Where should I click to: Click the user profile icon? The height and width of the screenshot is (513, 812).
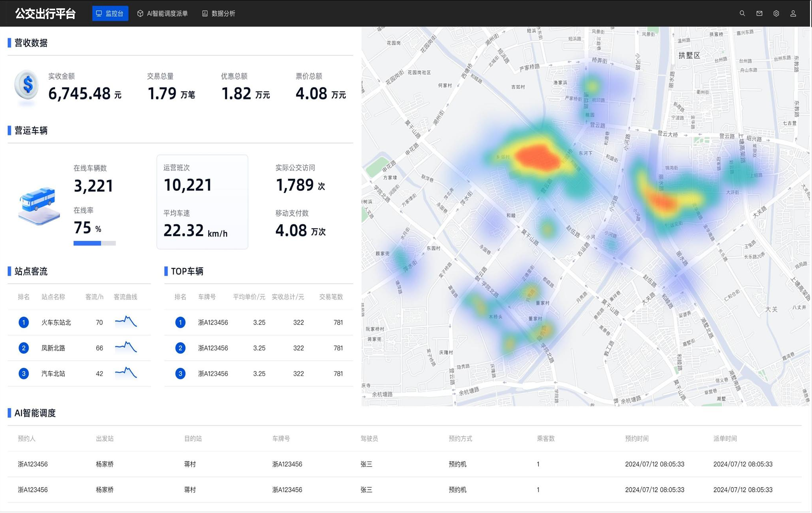pos(793,13)
